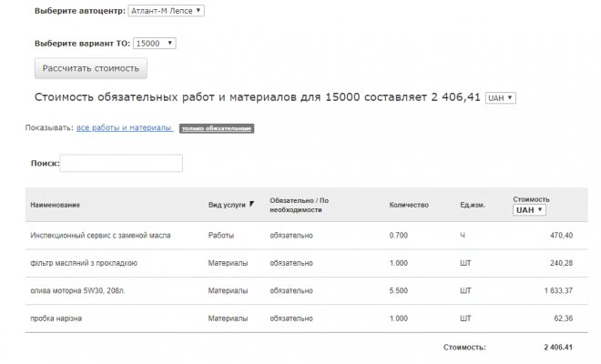Click quantity value 5.500
This screenshot has height=364, width=601.
point(398,291)
